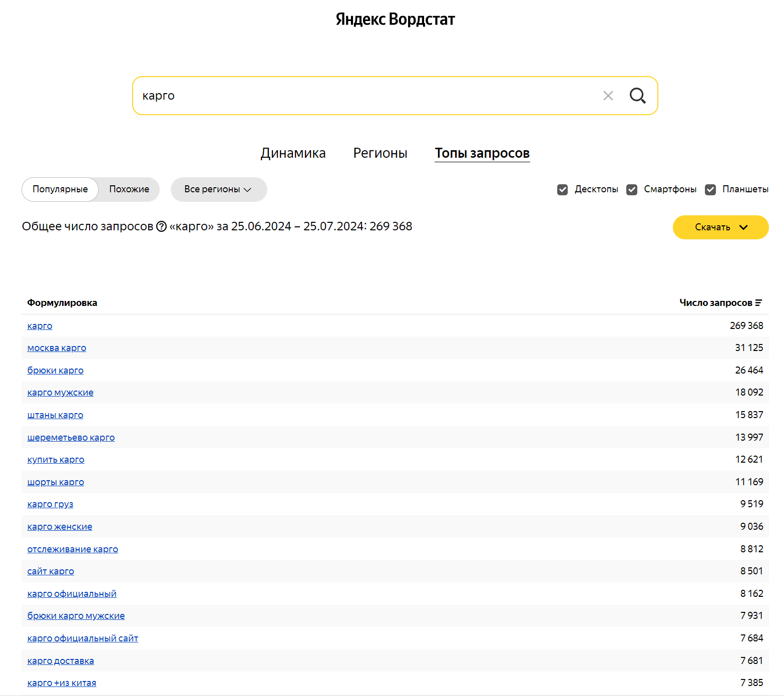Open the Регионы tab
This screenshot has height=696, width=784.
tap(380, 153)
